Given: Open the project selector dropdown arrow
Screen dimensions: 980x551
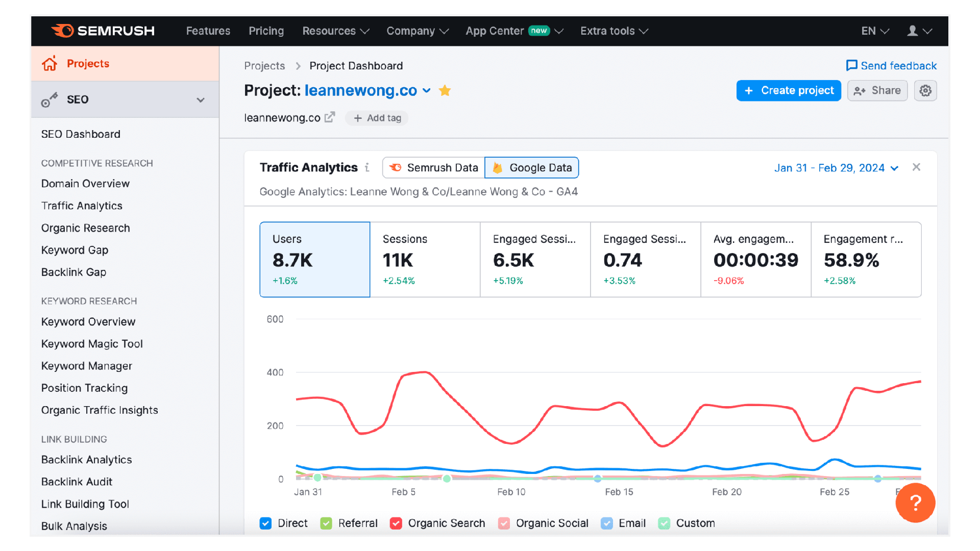Looking at the screenshot, I should coord(427,91).
